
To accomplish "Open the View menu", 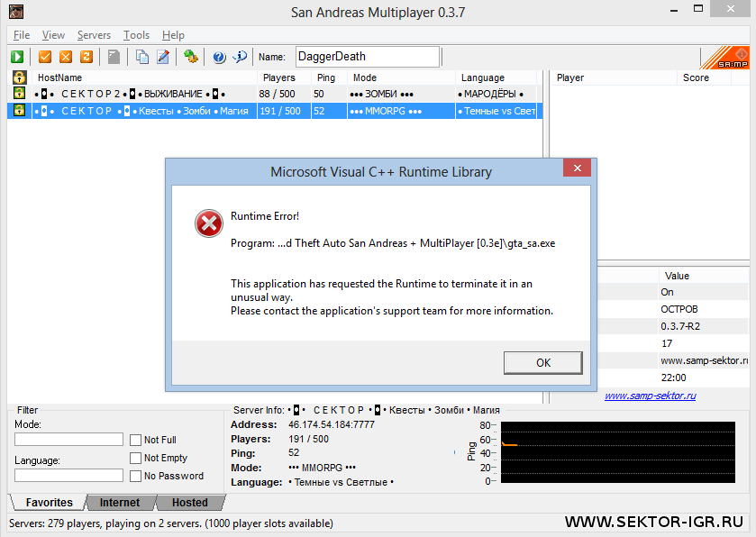I will pyautogui.click(x=53, y=35).
